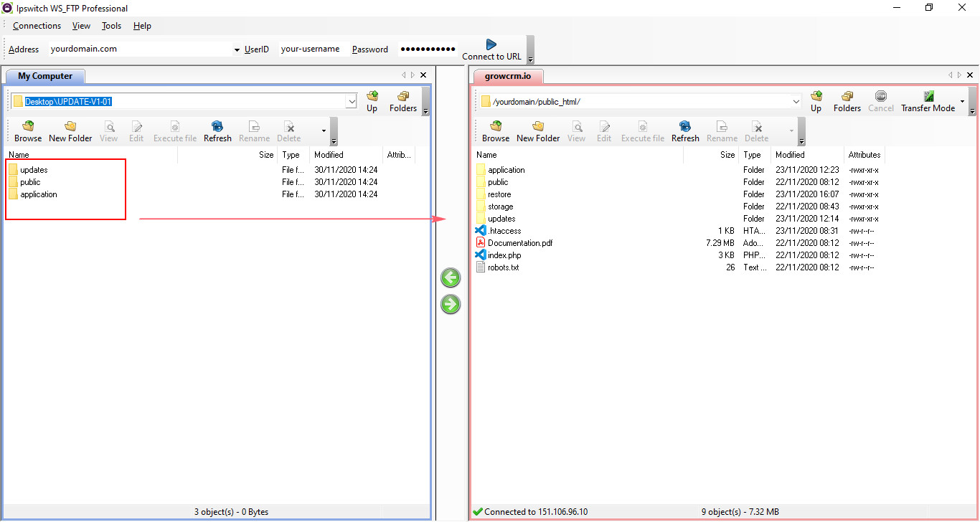
Task: Refresh the growcrm.io file list
Action: click(685, 131)
